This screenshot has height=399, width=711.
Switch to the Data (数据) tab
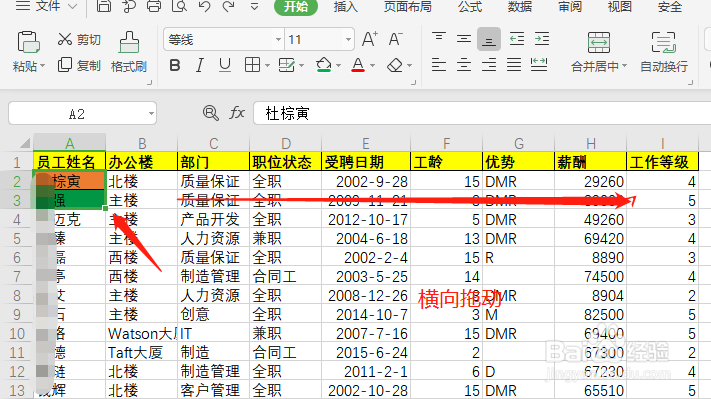pyautogui.click(x=520, y=7)
